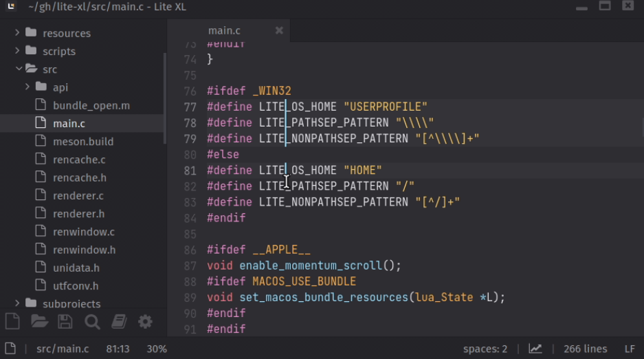Click the spaces: 2 indentation indicator
The image size is (644, 359).
coord(485,349)
